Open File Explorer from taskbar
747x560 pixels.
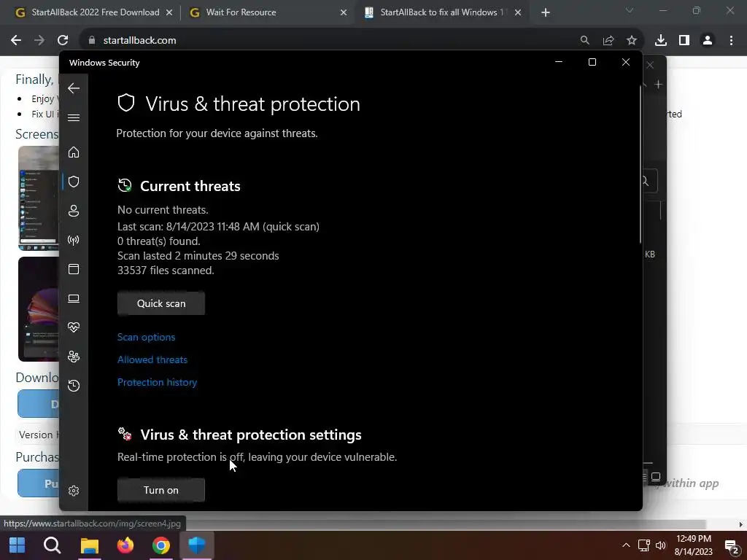tap(89, 545)
